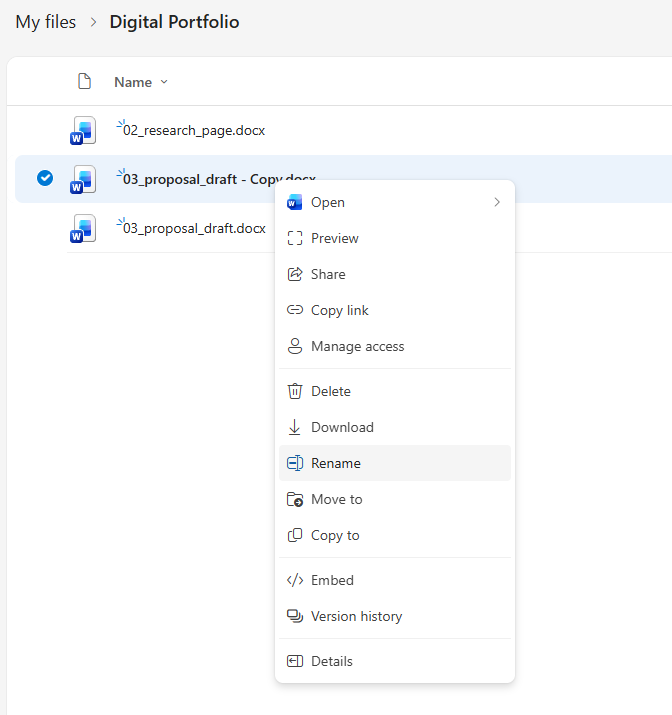
Task: Click the Copy link chain icon
Action: pyautogui.click(x=295, y=310)
